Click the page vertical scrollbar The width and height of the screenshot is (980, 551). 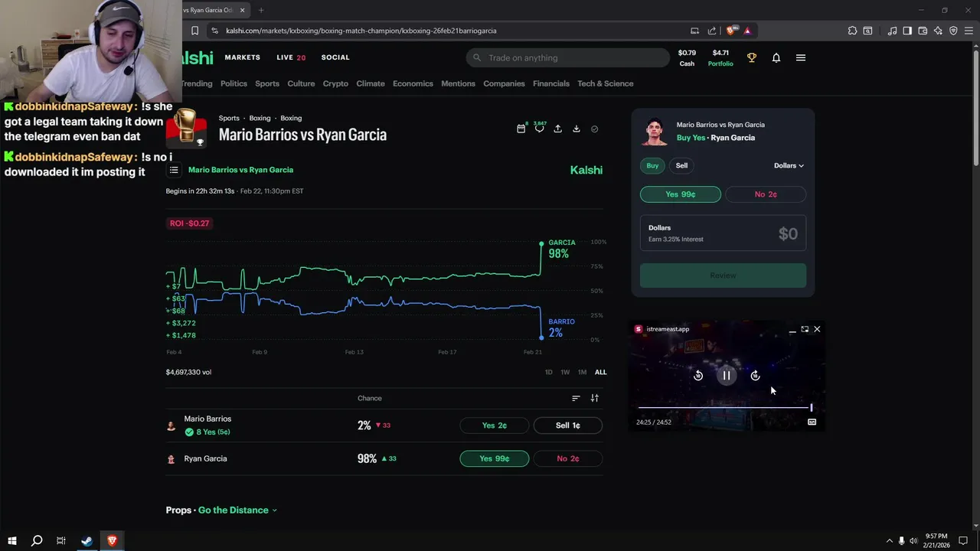pos(975,107)
